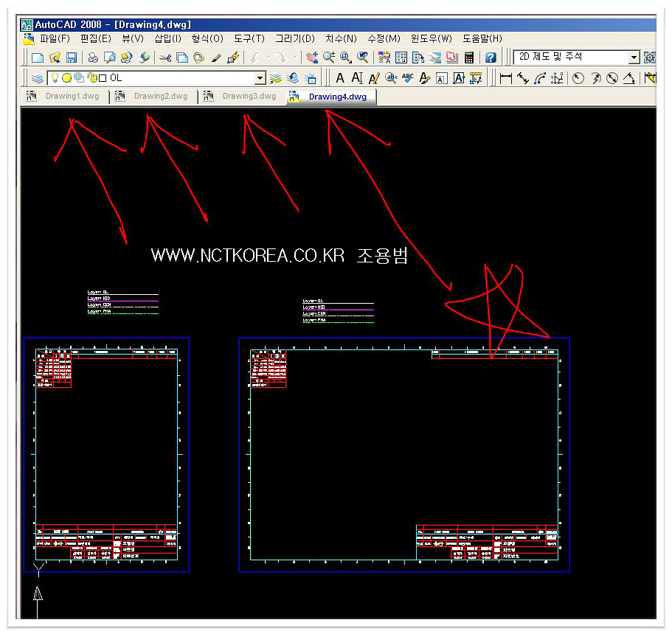Open the 편집(E) menu
This screenshot has height=634, width=672.
point(96,38)
